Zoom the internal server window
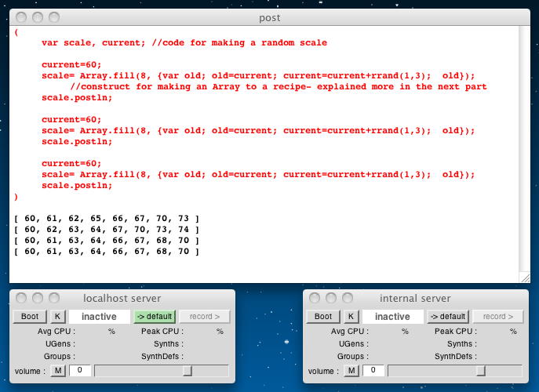539x392 pixels. point(348,298)
